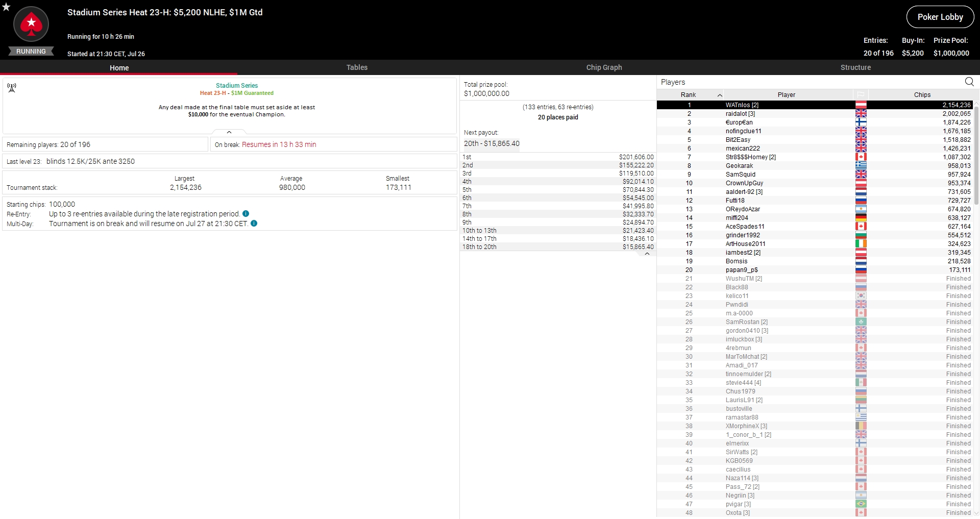
Task: Select player Bit2Easy row
Action: (x=815, y=140)
